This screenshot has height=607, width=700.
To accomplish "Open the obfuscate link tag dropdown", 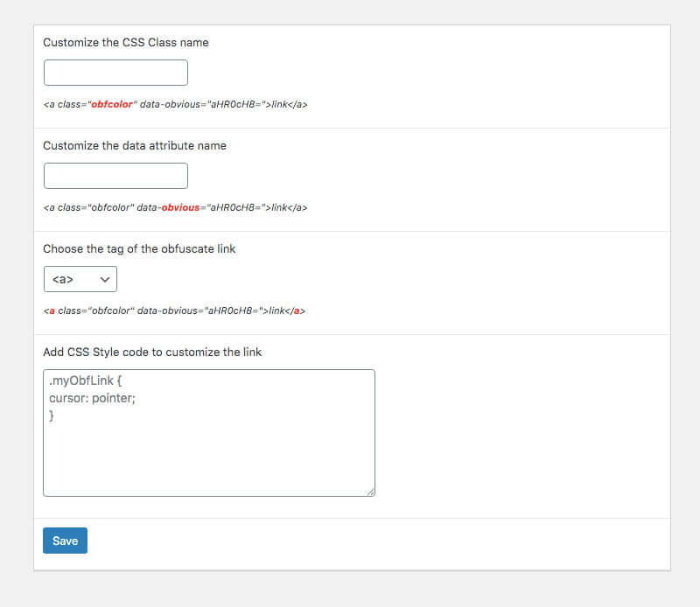I will [x=80, y=279].
